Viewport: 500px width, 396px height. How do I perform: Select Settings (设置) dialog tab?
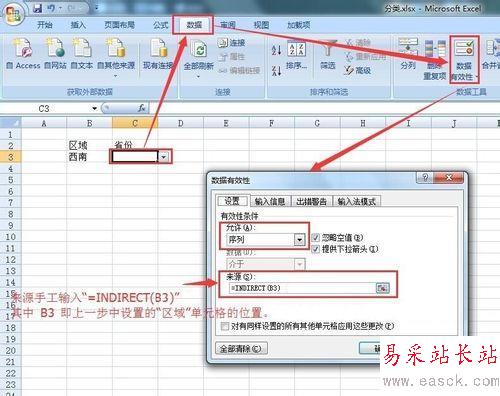232,201
